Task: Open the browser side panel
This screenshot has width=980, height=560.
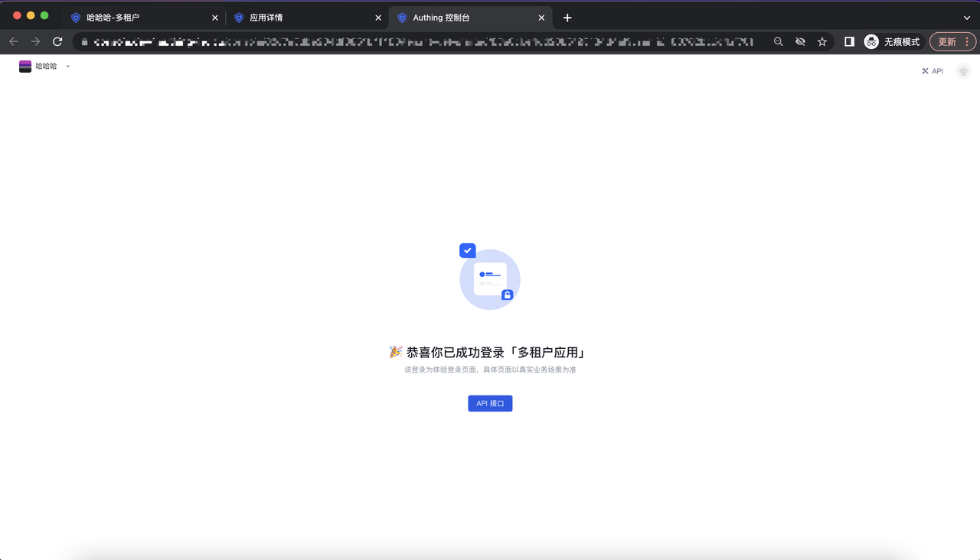Action: [849, 42]
